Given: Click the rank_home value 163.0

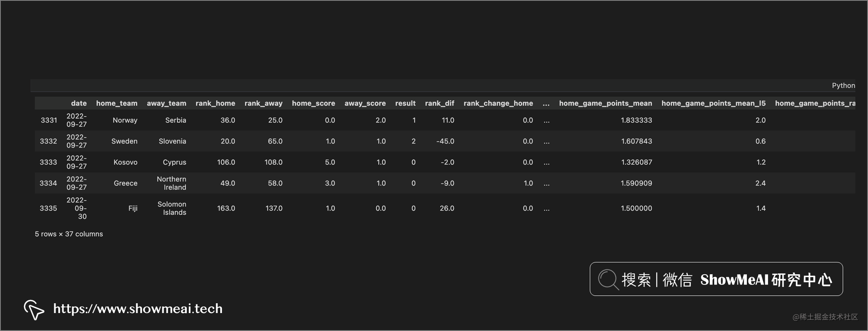Looking at the screenshot, I should (x=226, y=208).
